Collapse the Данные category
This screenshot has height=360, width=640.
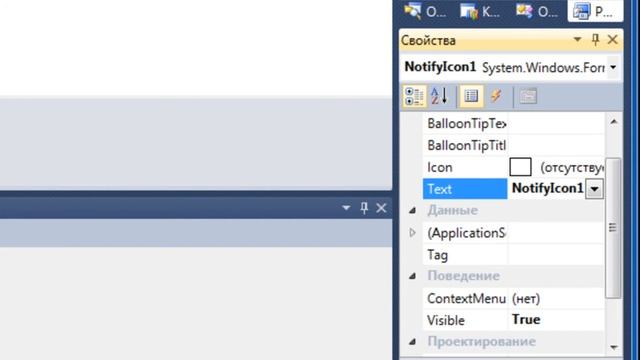pos(412,210)
